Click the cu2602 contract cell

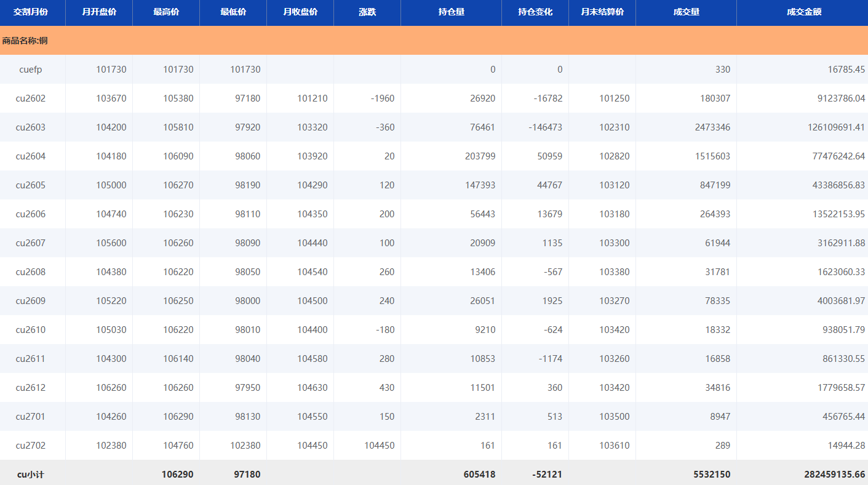(31, 98)
